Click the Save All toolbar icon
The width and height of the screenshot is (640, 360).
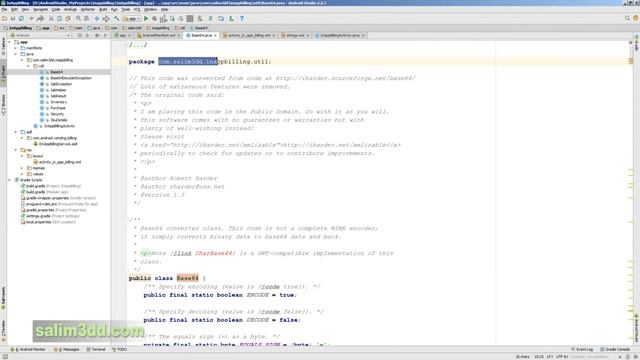tap(13, 18)
